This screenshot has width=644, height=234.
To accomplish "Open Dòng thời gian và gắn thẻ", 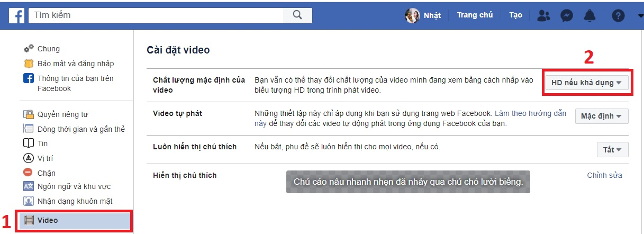I will pyautogui.click(x=81, y=129).
